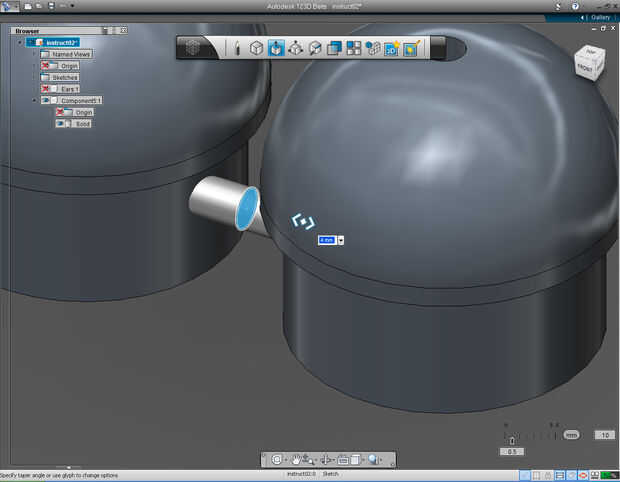The height and width of the screenshot is (482, 620).
Task: Select the Grouping/snap cubes tool
Action: coord(372,48)
